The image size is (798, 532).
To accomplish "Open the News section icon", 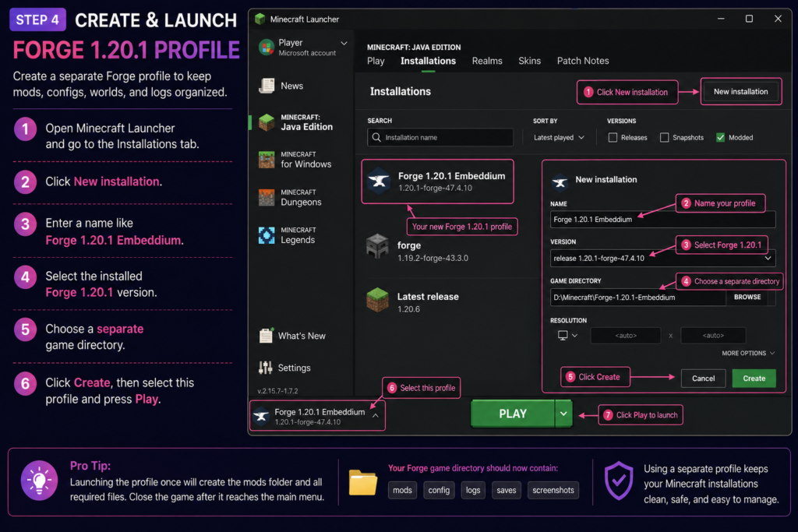I will coord(267,86).
